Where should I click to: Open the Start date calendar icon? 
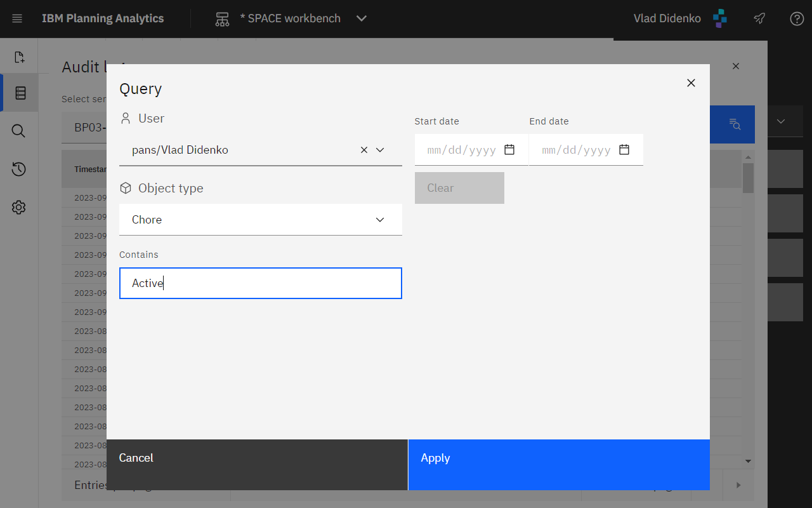click(509, 150)
